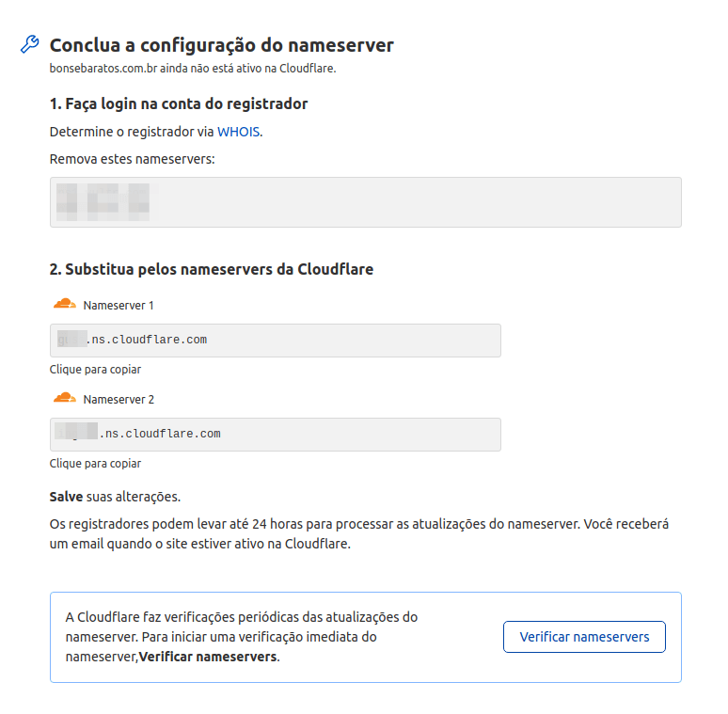Copy the Nameserver 1 address field
This screenshot has width=728, height=714.
(x=275, y=340)
